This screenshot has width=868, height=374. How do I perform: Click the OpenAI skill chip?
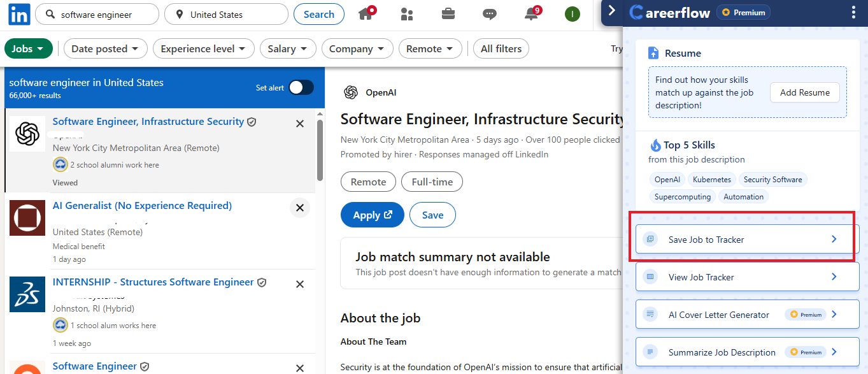[x=667, y=180]
